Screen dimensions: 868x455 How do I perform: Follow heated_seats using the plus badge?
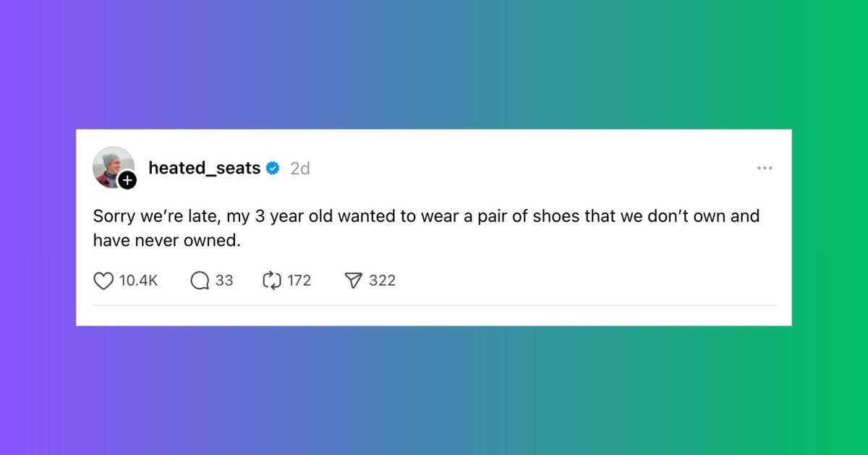[127, 181]
